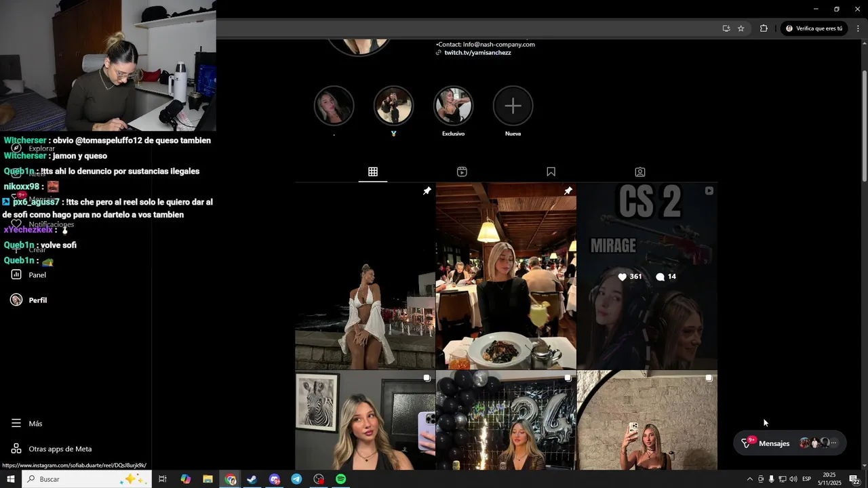The height and width of the screenshot is (488, 868).
Task: Open the volume control tray icon
Action: pos(793,479)
